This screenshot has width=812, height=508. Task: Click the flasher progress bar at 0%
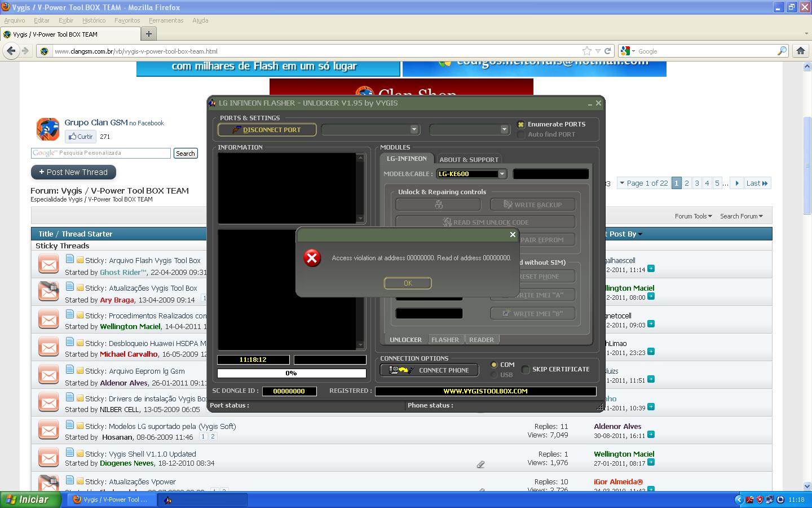coord(292,373)
